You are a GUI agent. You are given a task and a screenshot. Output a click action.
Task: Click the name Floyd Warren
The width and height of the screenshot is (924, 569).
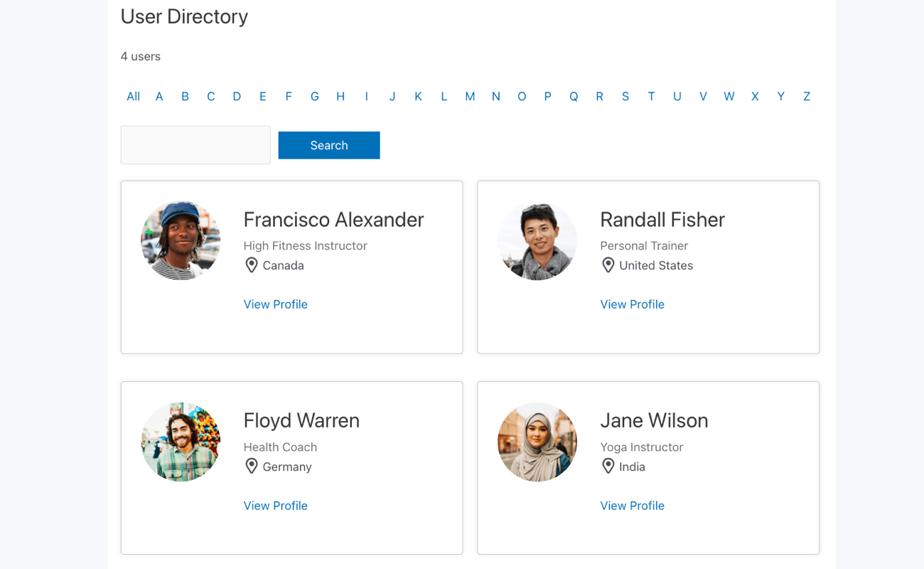301,420
